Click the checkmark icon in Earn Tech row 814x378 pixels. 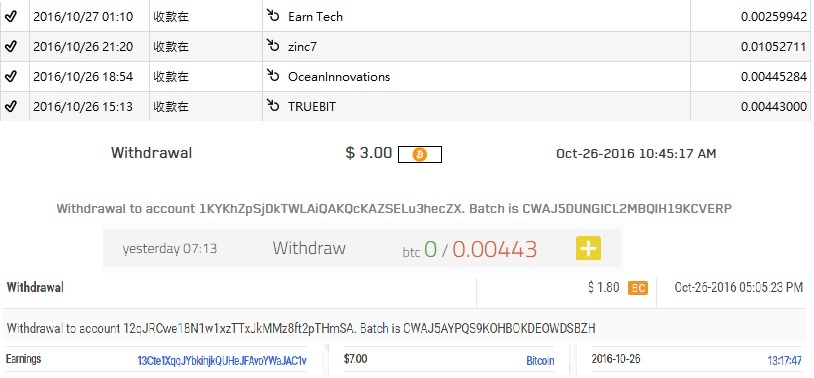tap(10, 16)
